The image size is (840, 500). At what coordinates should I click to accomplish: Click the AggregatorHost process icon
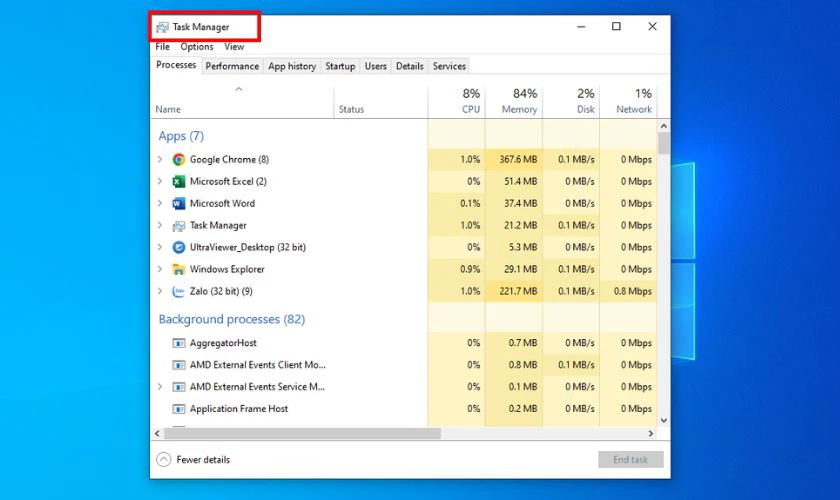(x=178, y=343)
